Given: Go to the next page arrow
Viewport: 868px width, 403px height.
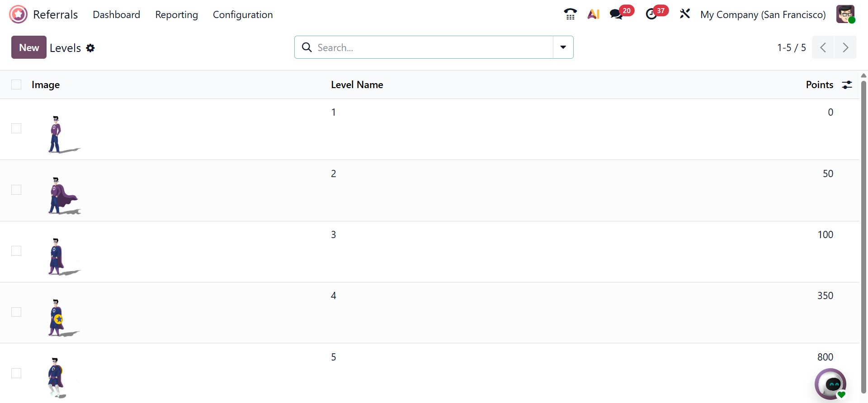Looking at the screenshot, I should pos(845,47).
